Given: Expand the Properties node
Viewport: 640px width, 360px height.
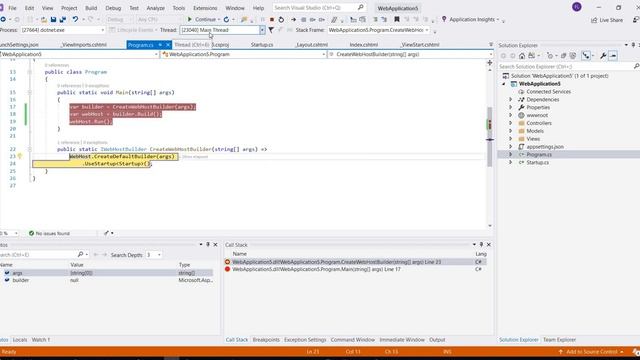Looking at the screenshot, I should [510, 107].
